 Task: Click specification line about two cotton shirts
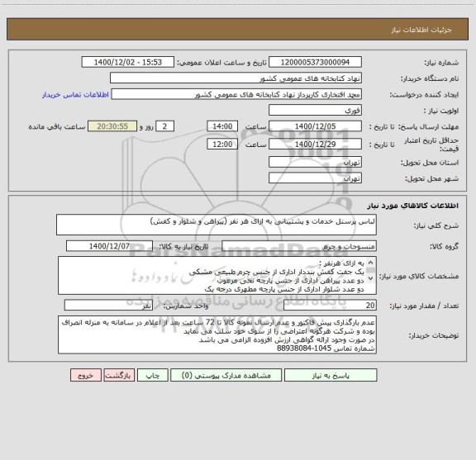(x=291, y=281)
